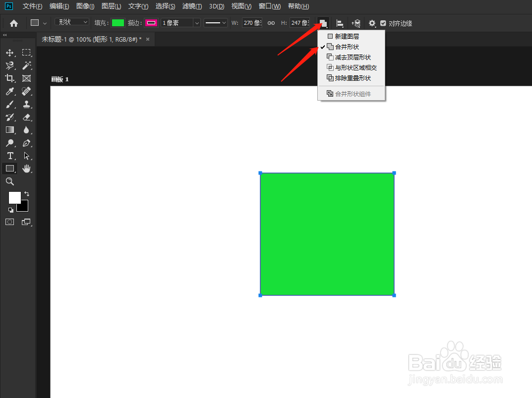Click the shape width W field
Viewport: 532px width, 398px height.
tap(252, 23)
